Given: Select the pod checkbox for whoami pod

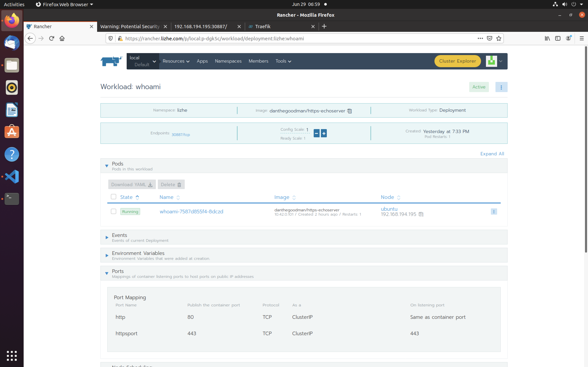Looking at the screenshot, I should 114,211.
